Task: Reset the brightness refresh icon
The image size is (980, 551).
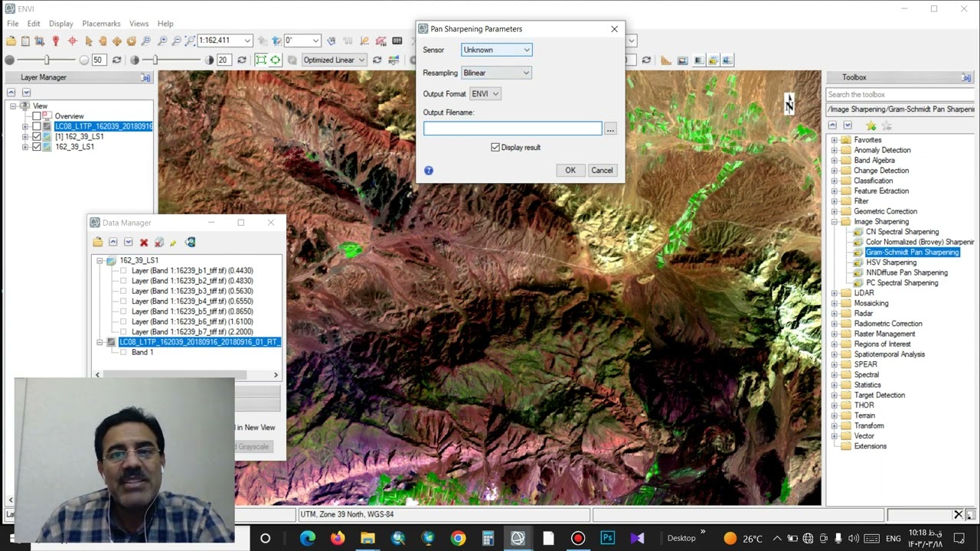Action: click(116, 60)
